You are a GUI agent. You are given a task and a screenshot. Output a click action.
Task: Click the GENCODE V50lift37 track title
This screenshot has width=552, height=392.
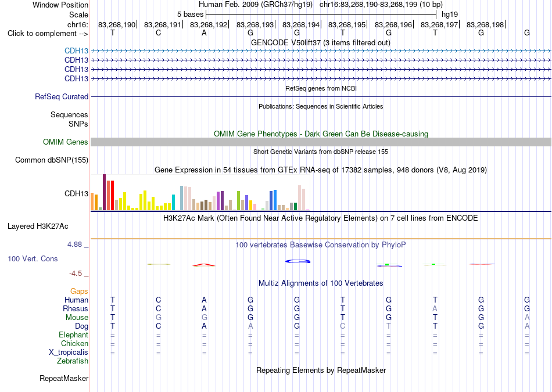[x=321, y=43]
